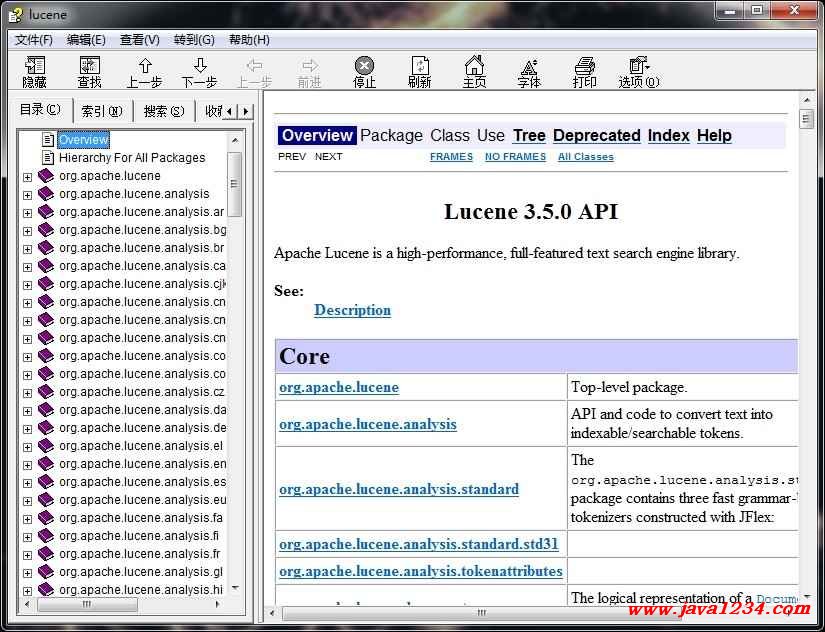Open the Tree link in the navigation bar
This screenshot has height=632, width=825.
click(529, 135)
